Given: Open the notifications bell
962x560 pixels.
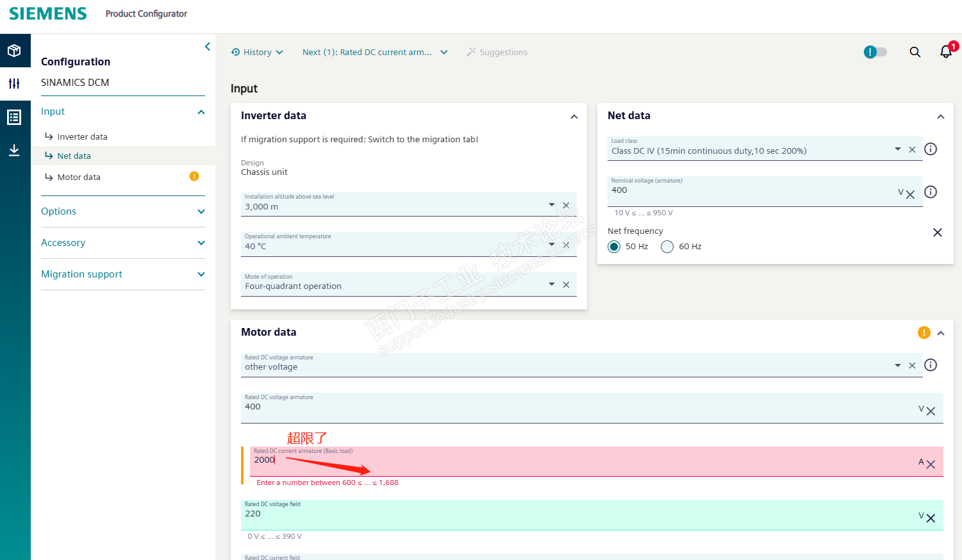Looking at the screenshot, I should 946,52.
